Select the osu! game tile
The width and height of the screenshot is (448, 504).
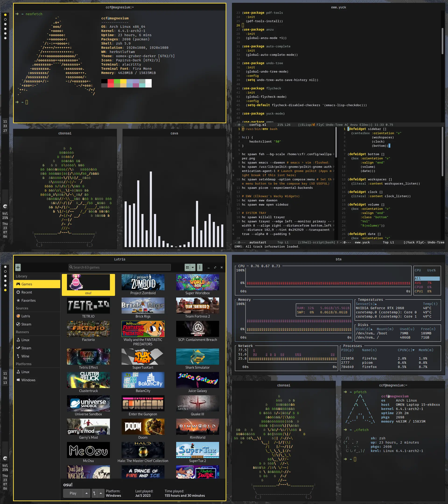click(x=88, y=285)
